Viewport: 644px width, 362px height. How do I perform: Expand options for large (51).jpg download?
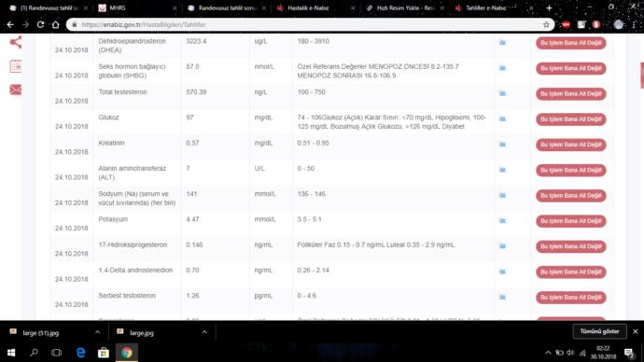tap(97, 332)
